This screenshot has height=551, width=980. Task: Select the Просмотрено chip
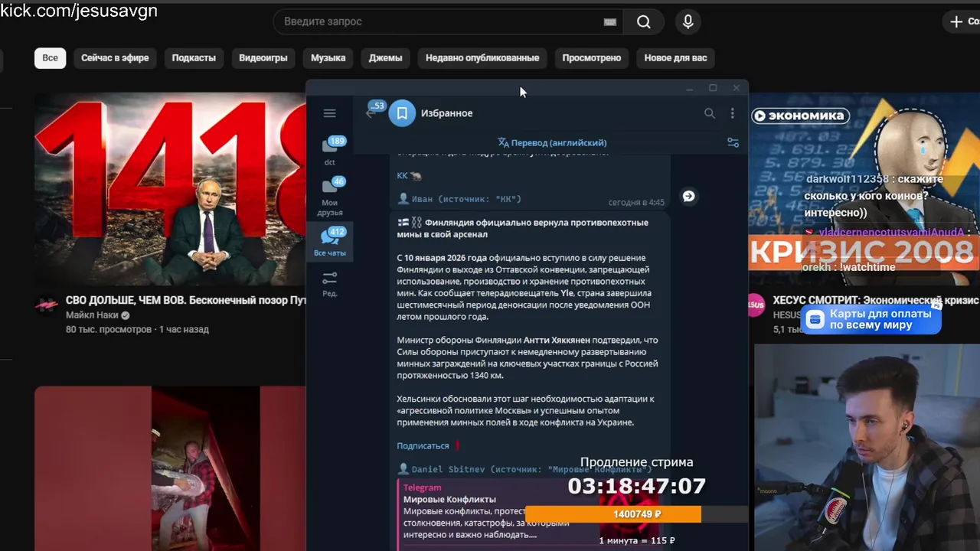(x=591, y=57)
